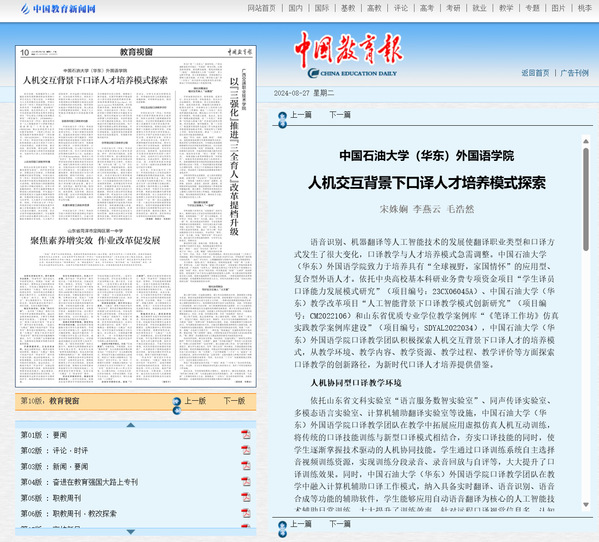
Task: Click article scrollbar down arrow
Action: [586, 505]
